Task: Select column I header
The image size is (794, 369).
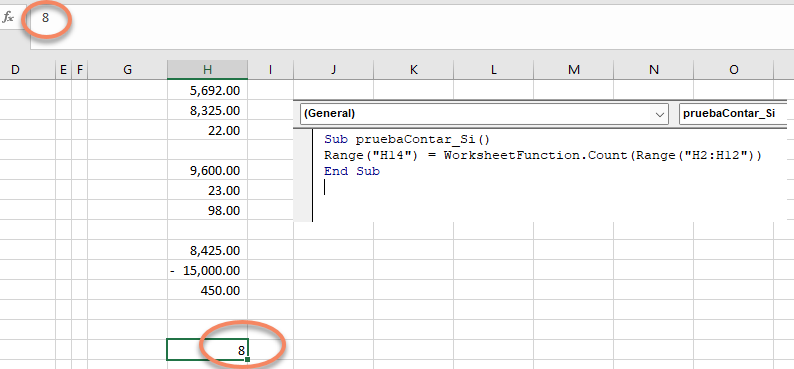Action: coord(270,70)
